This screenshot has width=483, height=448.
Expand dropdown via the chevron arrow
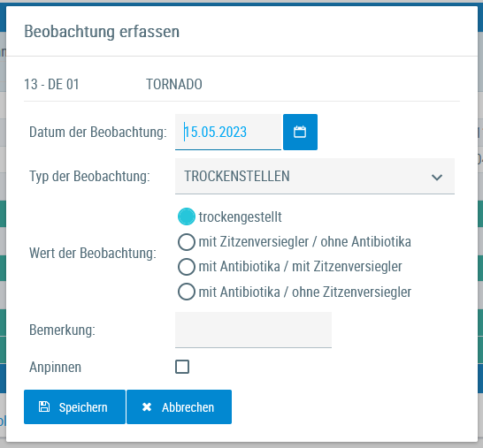437,178
